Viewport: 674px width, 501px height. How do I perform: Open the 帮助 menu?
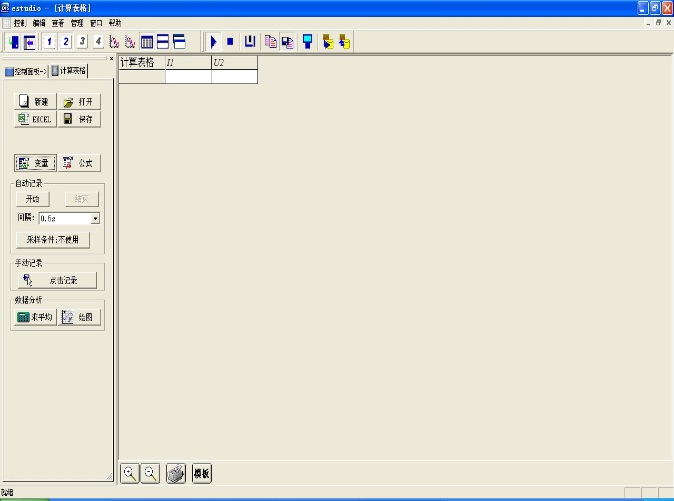click(115, 22)
